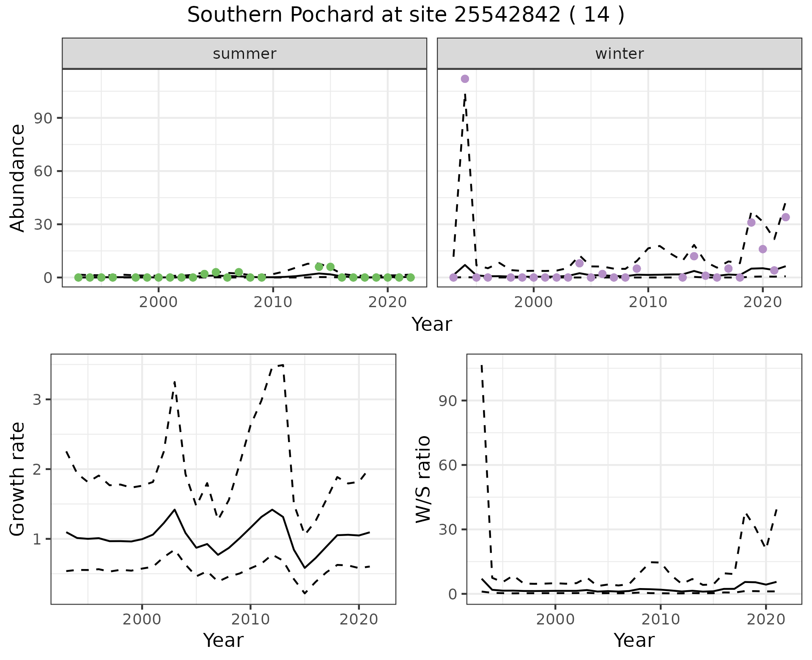This screenshot has width=812, height=660.
Task: Click the Growth rate y-axis label
Action: [18, 479]
